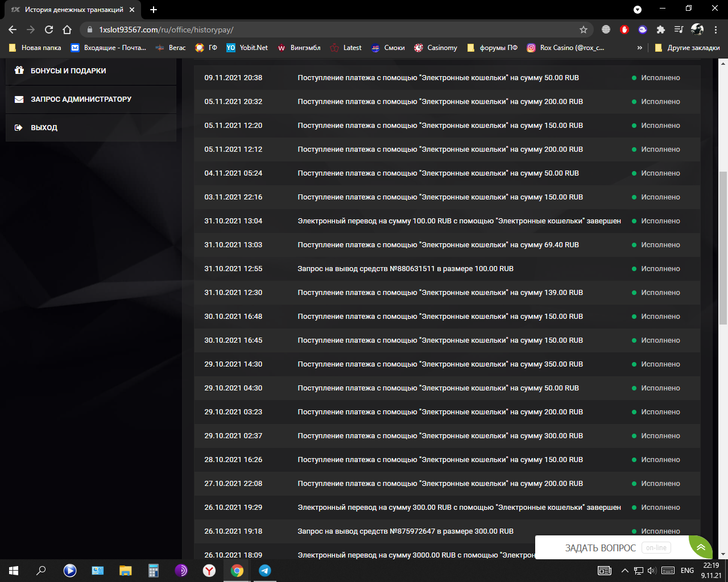Screen dimensions: 728x582
Task: Open Windows taskbar search
Action: point(41,571)
